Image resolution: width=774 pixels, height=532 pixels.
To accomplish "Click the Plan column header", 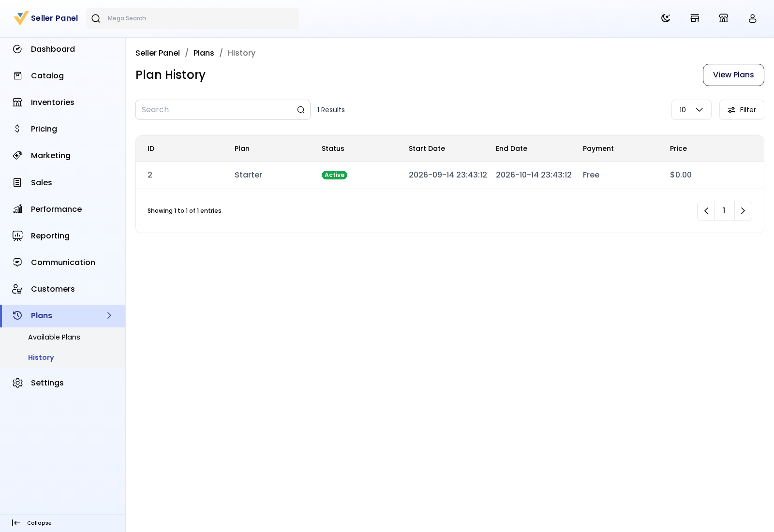I will [242, 149].
